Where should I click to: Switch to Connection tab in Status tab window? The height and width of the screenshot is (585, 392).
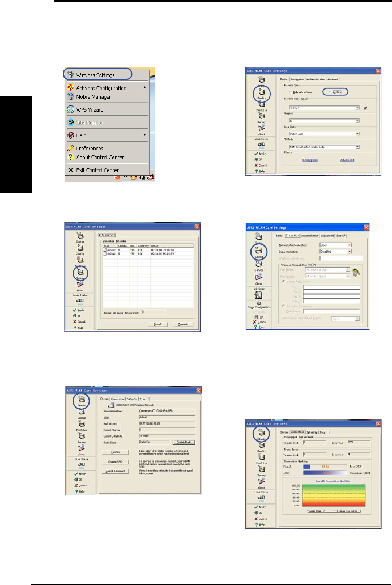[118, 399]
